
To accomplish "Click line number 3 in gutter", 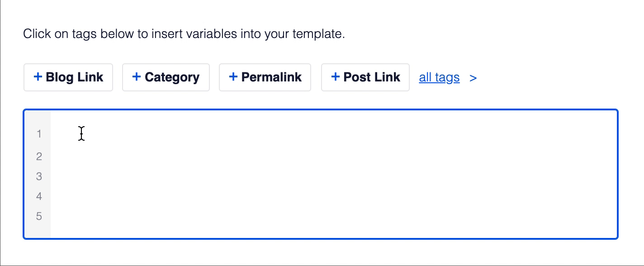I will (x=39, y=176).
